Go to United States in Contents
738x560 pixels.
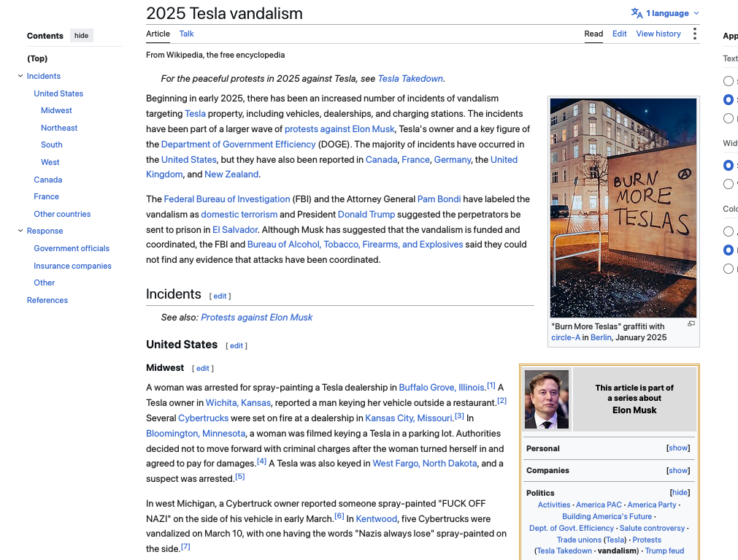(58, 93)
